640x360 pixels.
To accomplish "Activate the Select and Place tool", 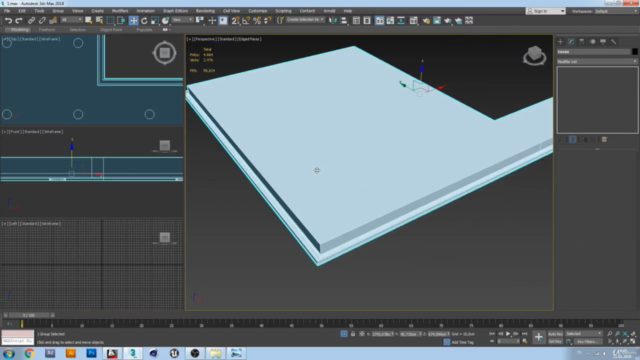I will click(165, 20).
